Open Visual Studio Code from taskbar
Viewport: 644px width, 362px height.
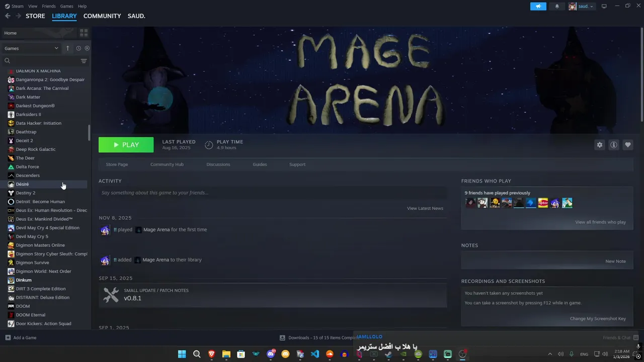coord(315,354)
